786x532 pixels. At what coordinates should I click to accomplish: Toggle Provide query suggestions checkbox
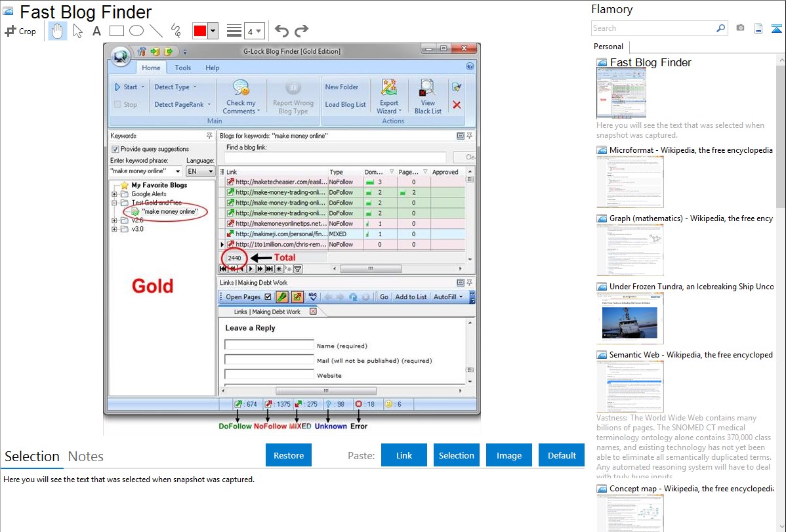115,149
